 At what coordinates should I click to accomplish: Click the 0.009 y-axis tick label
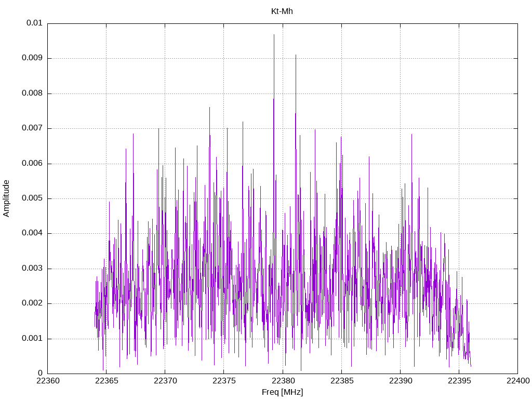(x=32, y=58)
